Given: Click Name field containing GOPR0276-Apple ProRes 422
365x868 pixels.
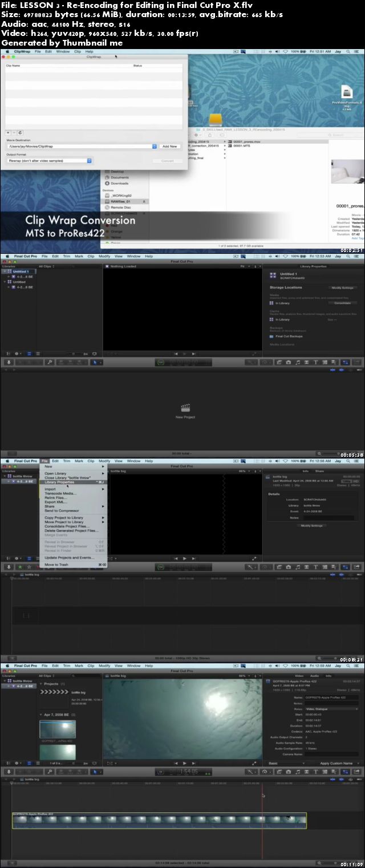Looking at the screenshot, I should (332, 697).
